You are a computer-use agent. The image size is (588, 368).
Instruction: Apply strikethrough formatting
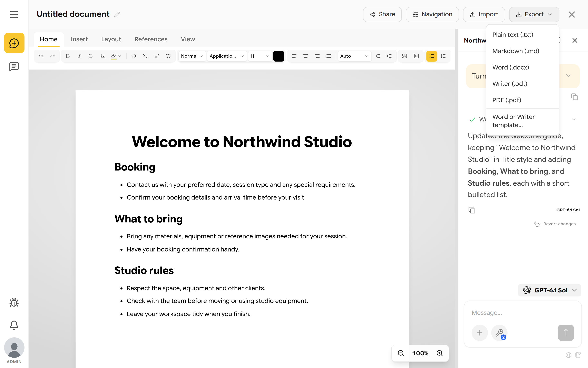[91, 56]
